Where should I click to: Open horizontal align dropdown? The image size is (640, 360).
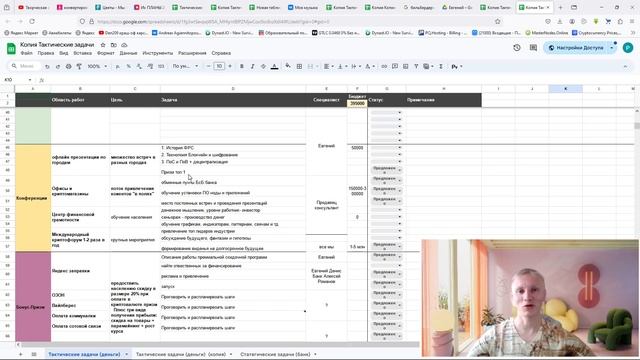328,66
